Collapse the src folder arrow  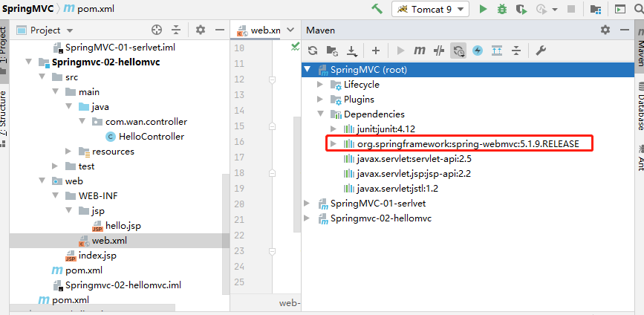click(x=42, y=77)
